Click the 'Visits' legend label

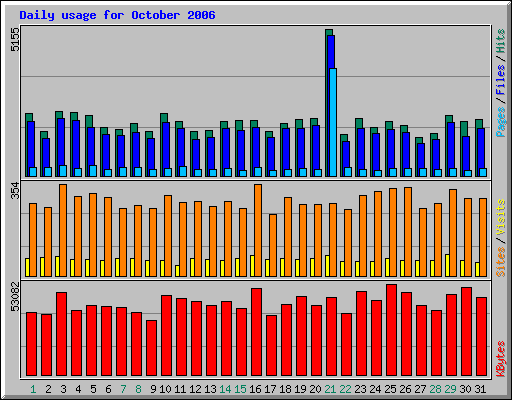[x=501, y=218]
